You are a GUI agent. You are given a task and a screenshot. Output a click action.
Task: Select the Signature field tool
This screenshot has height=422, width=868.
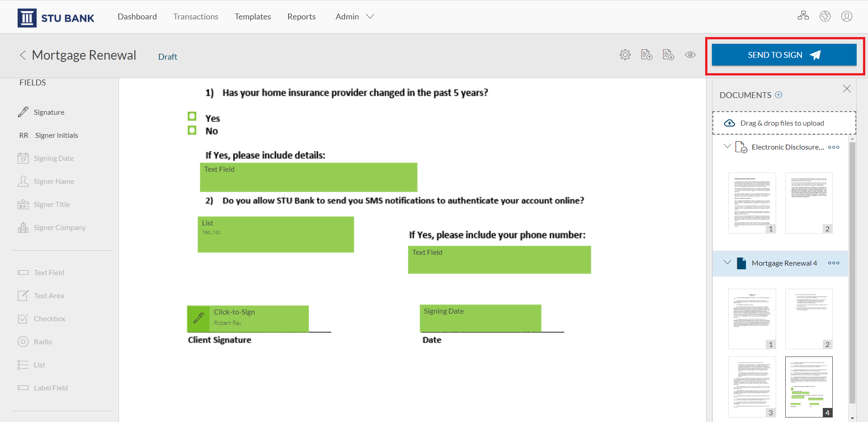tap(41, 112)
